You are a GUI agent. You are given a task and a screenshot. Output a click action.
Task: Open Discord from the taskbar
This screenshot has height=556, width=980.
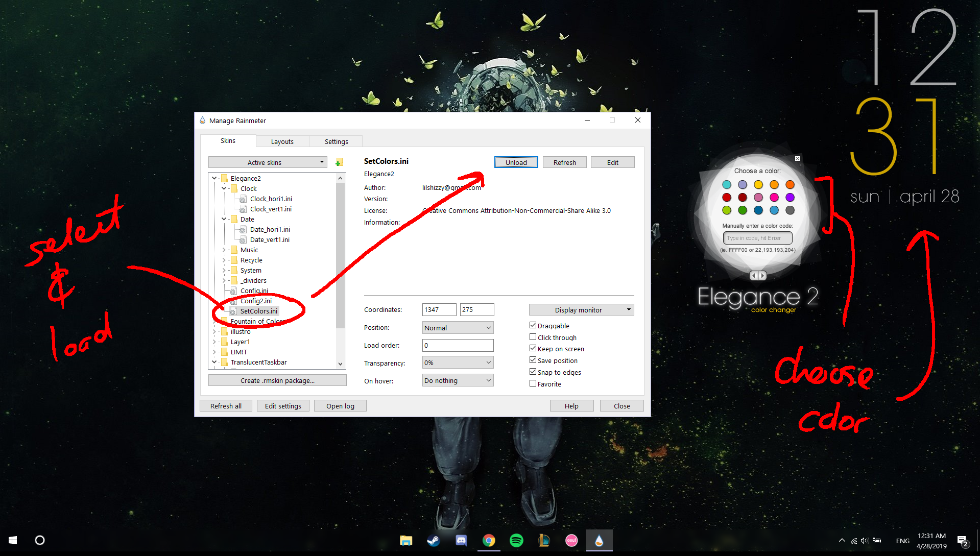(x=461, y=540)
